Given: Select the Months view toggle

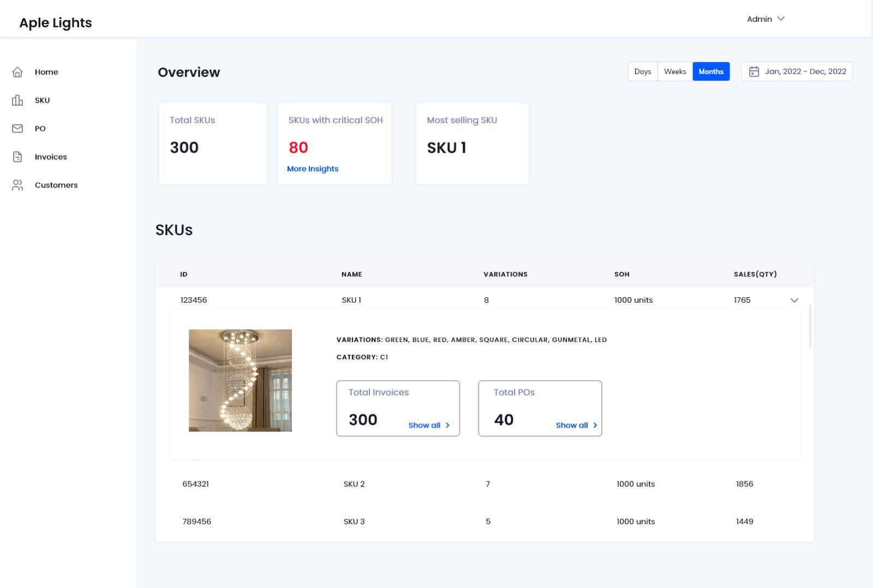Looking at the screenshot, I should pos(710,71).
